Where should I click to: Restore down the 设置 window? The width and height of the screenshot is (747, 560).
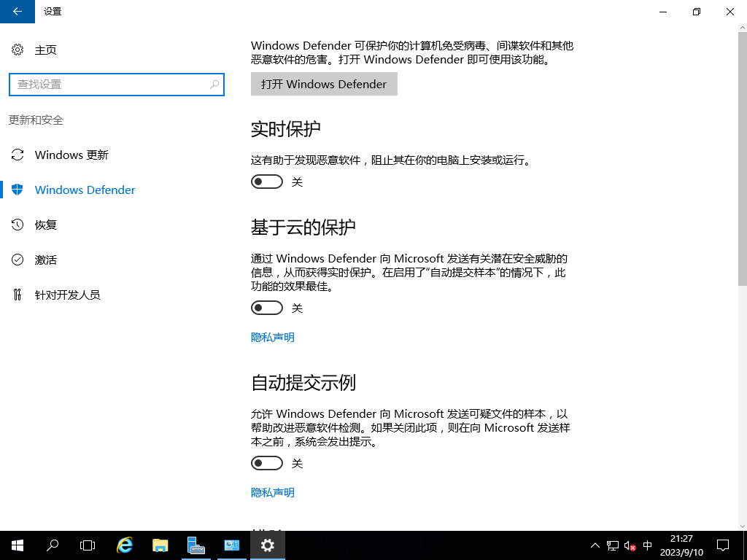coord(697,12)
